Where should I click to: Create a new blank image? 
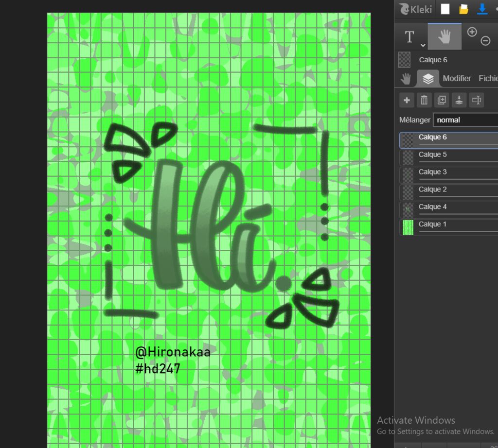point(445,9)
